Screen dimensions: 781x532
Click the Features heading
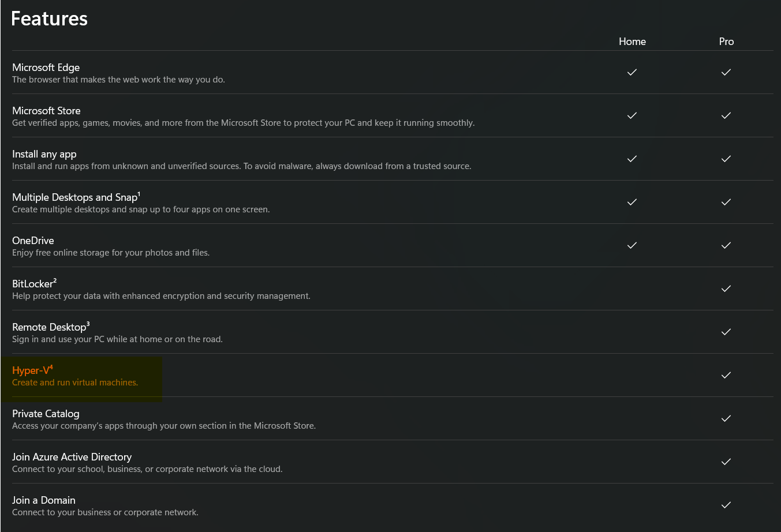point(50,19)
